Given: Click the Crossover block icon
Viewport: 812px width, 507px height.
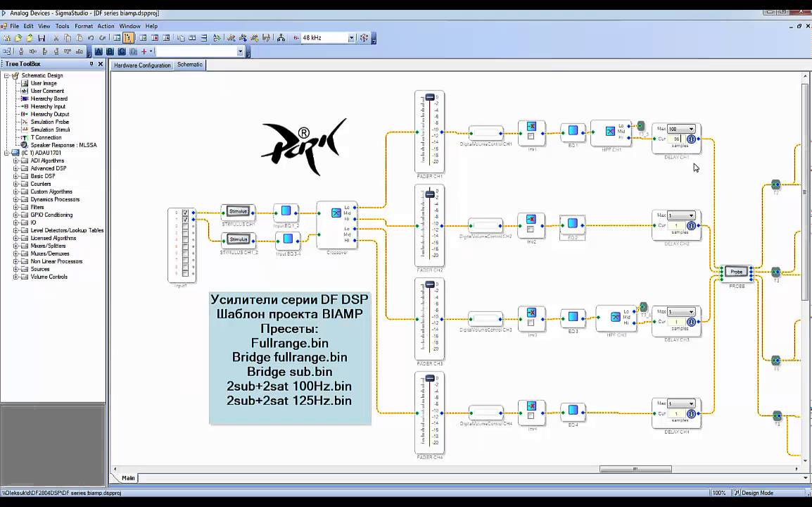Looking at the screenshot, I should pos(336,213).
